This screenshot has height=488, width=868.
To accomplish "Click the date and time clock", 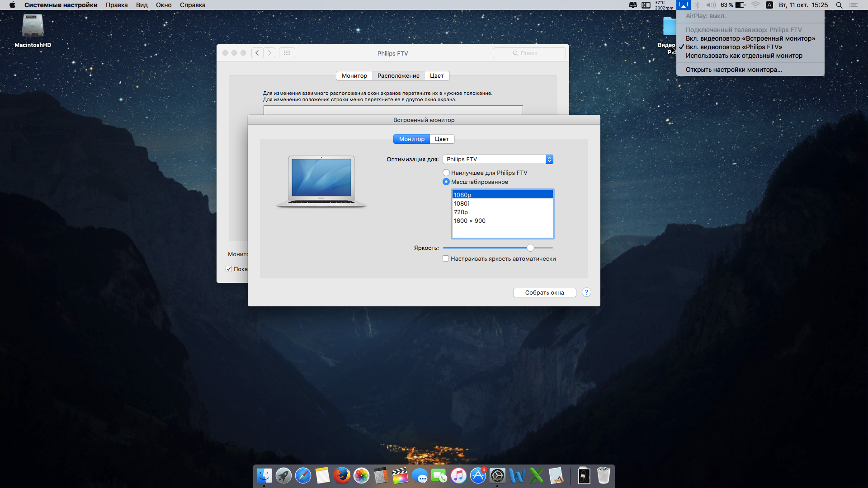I will coord(803,5).
